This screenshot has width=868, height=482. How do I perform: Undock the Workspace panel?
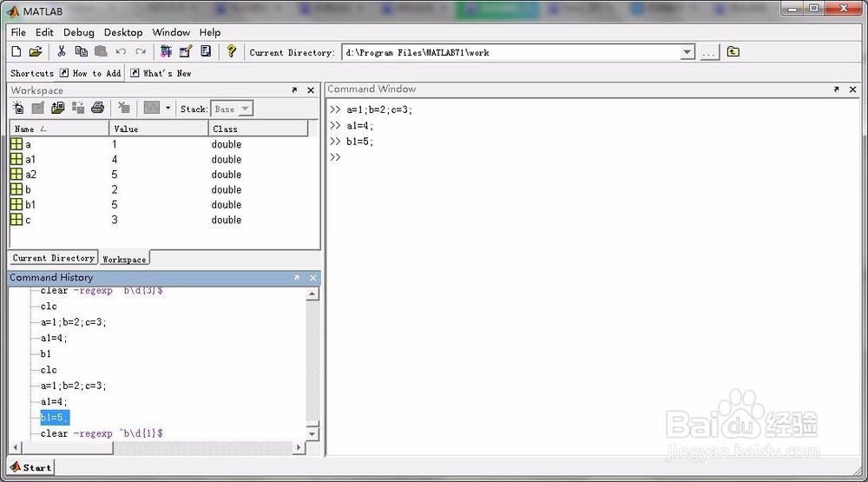[x=294, y=90]
